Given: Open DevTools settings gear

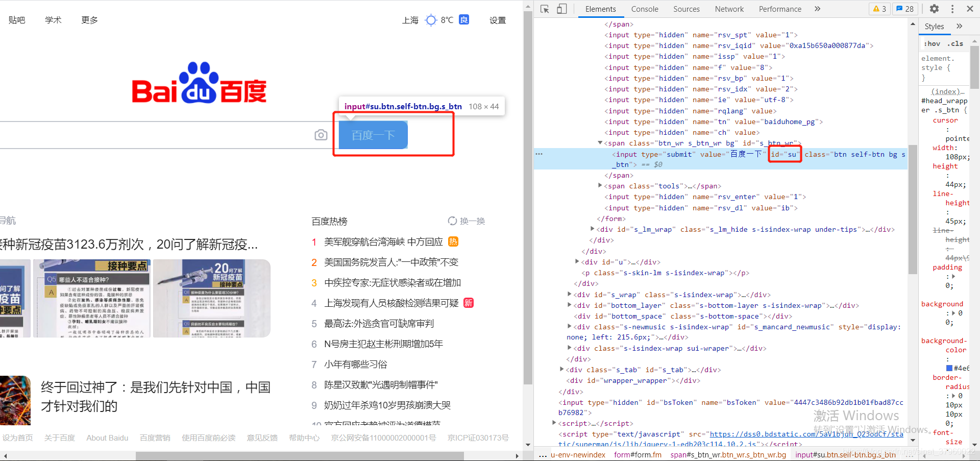Looking at the screenshot, I should point(934,9).
